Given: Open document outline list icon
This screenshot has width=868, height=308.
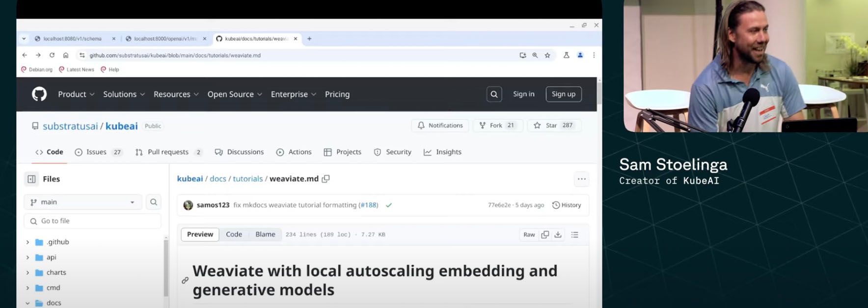Looking at the screenshot, I should [x=575, y=234].
